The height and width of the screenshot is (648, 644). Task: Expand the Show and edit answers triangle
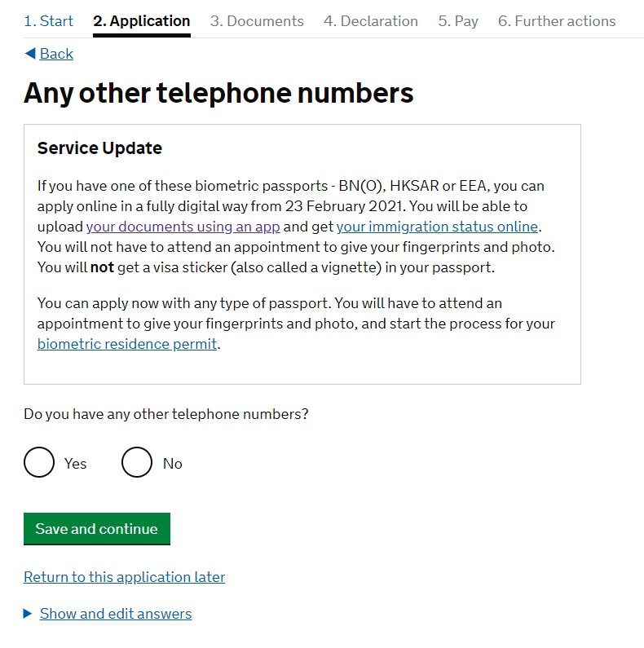click(x=29, y=614)
